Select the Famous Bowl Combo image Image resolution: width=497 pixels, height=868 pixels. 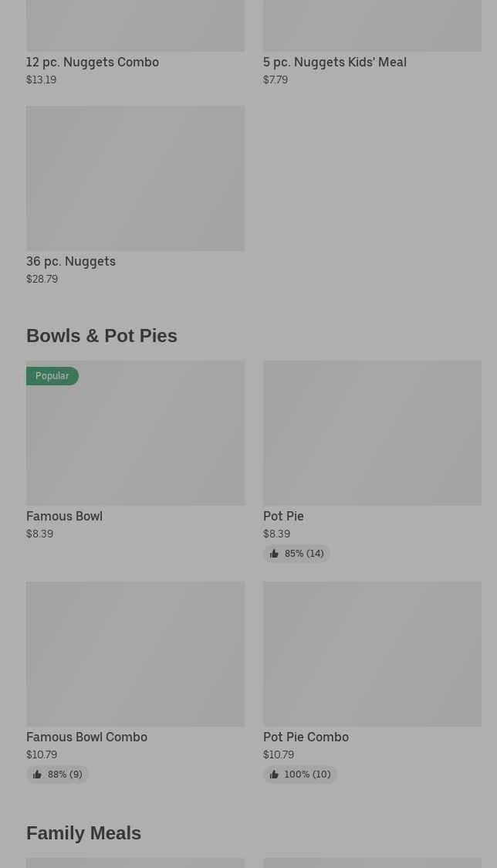[135, 653]
